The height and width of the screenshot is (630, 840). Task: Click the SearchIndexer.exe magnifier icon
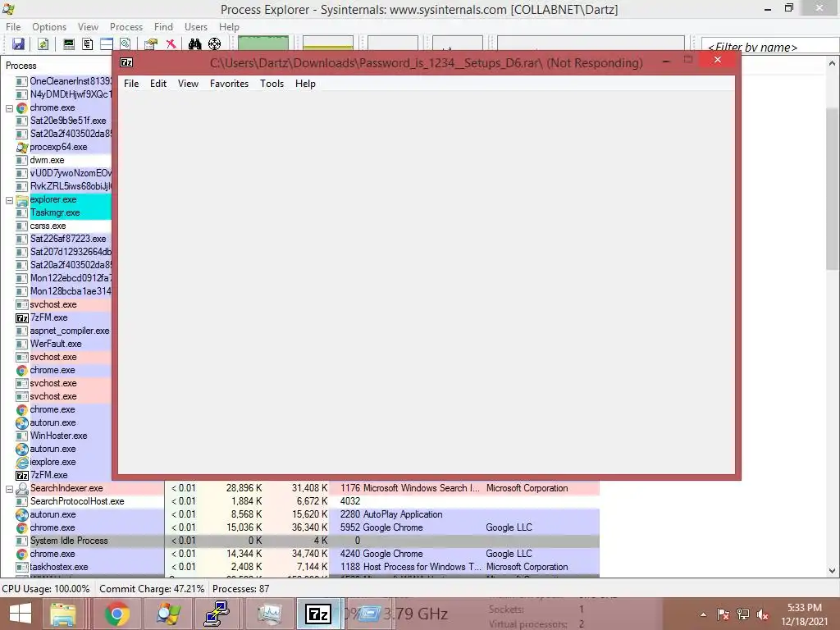click(21, 489)
